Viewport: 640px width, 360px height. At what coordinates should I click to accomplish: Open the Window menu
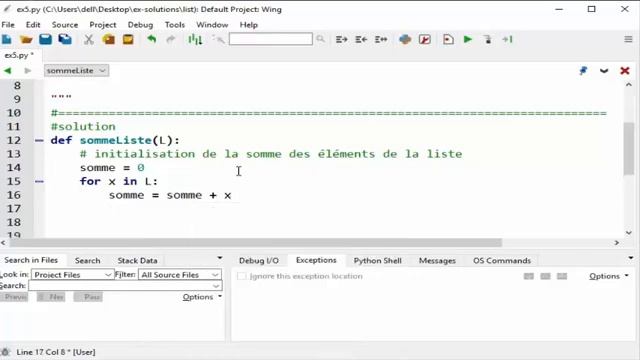click(x=212, y=24)
